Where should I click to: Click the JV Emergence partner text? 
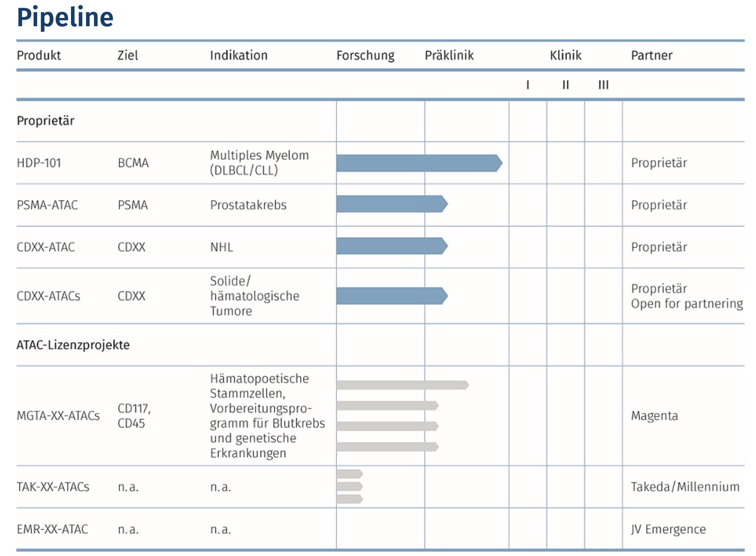tap(668, 529)
